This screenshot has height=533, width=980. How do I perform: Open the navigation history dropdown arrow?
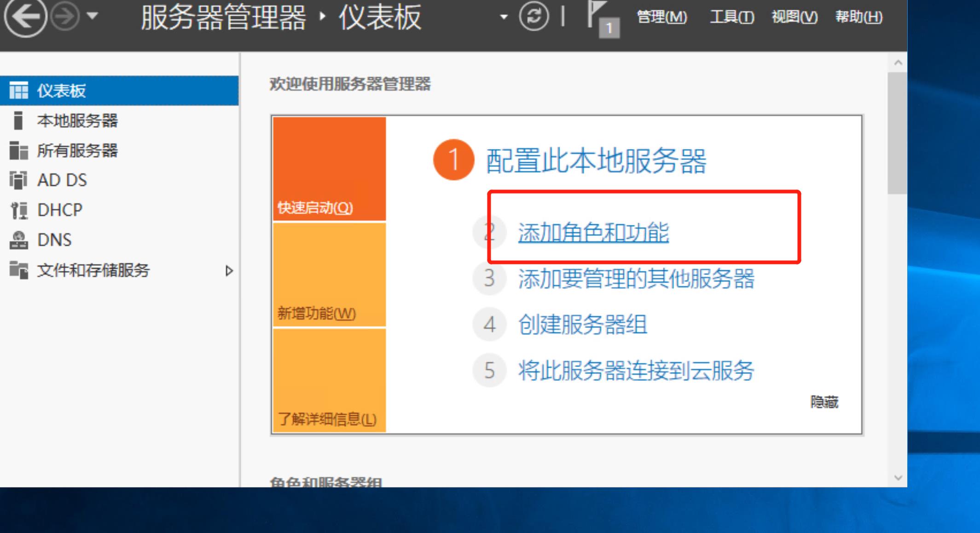pos(93,16)
